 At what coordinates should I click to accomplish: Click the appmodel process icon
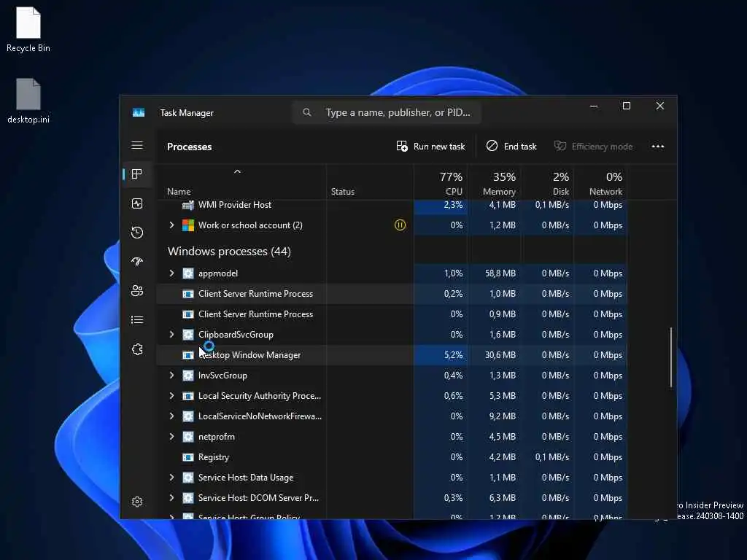pyautogui.click(x=188, y=273)
